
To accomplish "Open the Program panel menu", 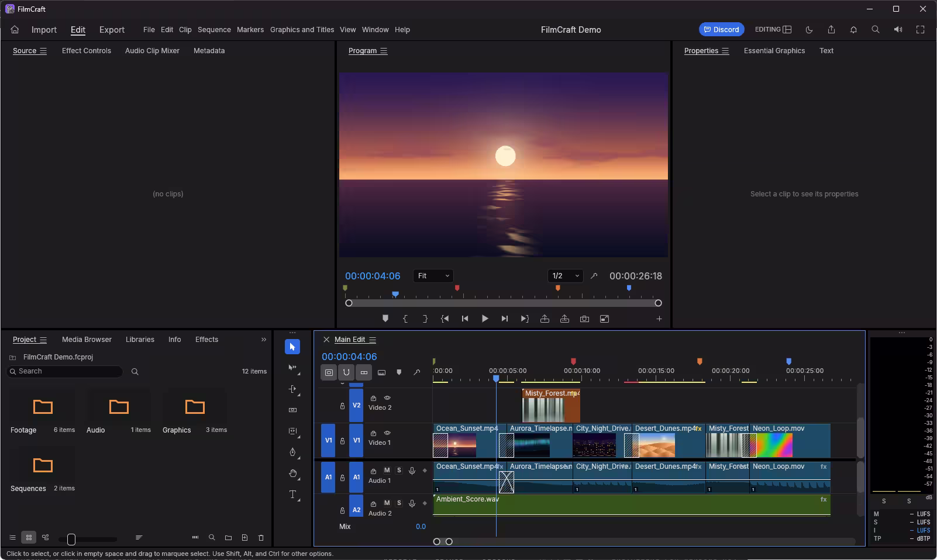I will click(384, 51).
